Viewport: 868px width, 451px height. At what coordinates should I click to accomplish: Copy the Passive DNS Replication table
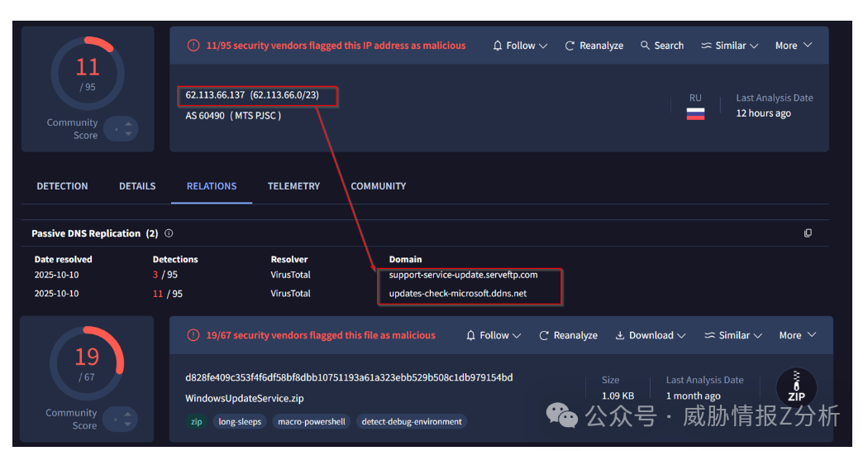click(808, 233)
